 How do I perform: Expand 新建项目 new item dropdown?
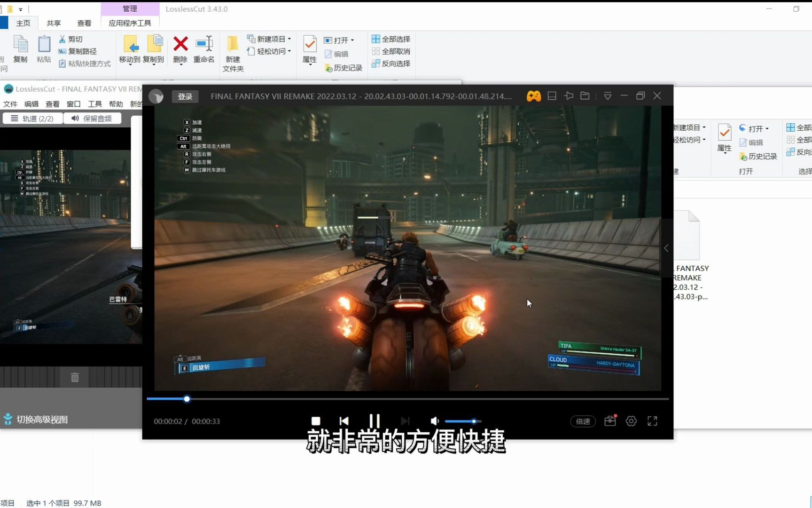[x=269, y=39]
